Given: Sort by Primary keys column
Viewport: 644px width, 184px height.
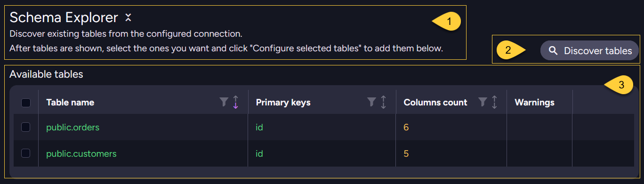Looking at the screenshot, I should coord(383,102).
